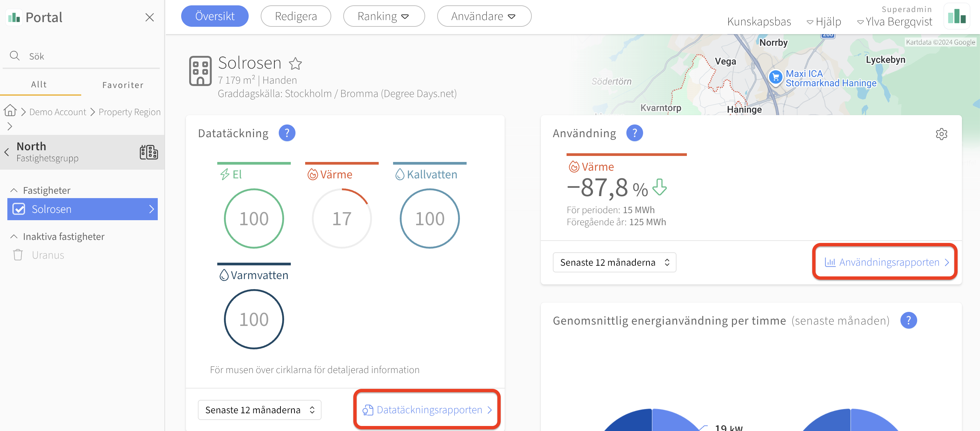Image resolution: width=980 pixels, height=431 pixels.
Task: Open the Användningsrapporten link
Action: pyautogui.click(x=886, y=262)
